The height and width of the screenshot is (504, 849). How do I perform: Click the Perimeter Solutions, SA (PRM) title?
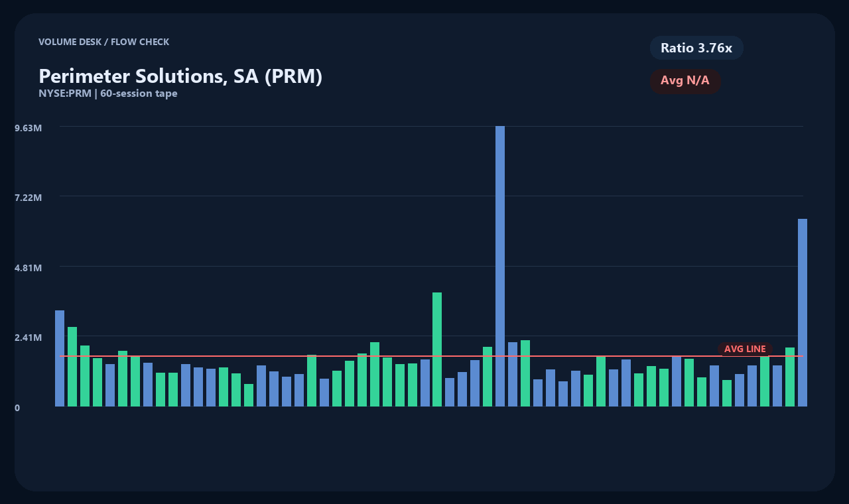(180, 76)
